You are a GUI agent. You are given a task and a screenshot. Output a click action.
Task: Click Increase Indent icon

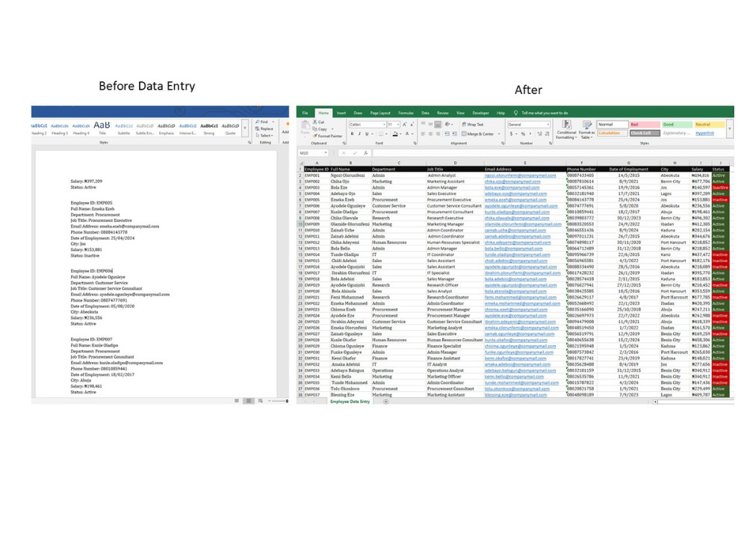point(454,134)
